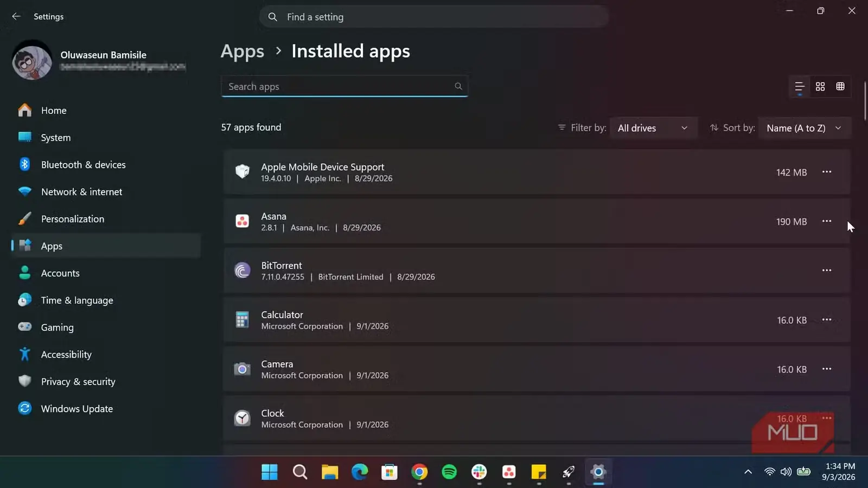This screenshot has width=868, height=488.
Task: Open more options for Asana
Action: click(x=827, y=221)
